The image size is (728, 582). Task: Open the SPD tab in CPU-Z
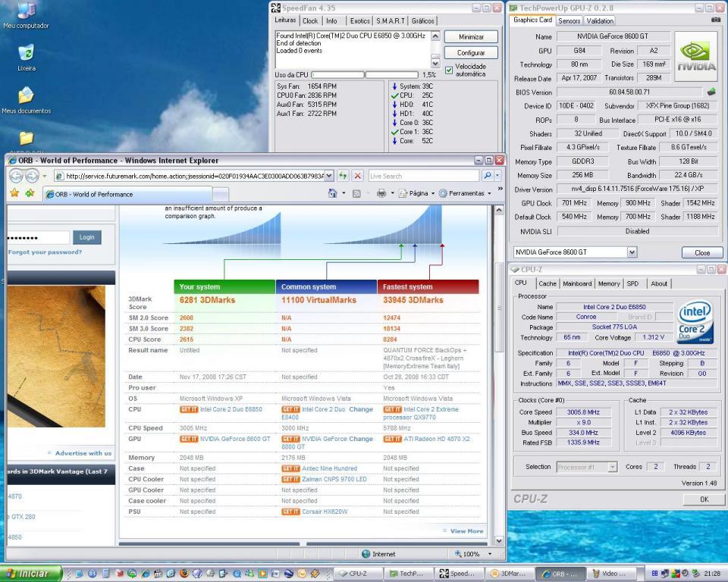tap(632, 283)
